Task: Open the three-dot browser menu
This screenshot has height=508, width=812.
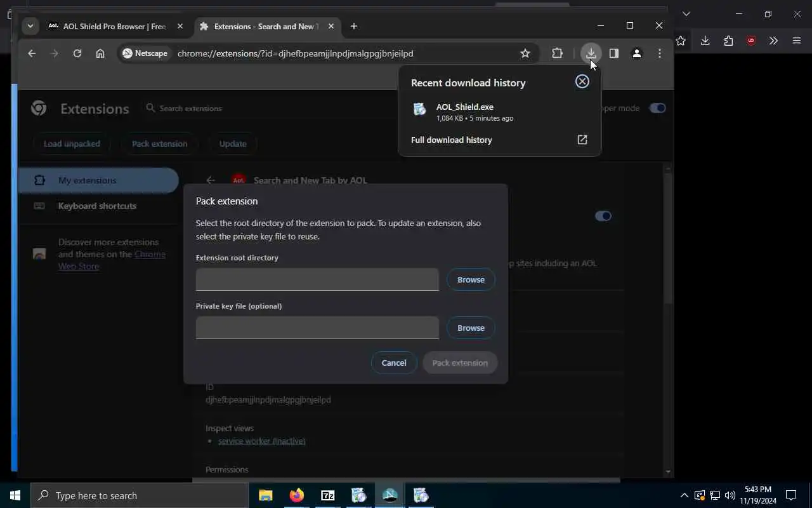Action: 659,53
